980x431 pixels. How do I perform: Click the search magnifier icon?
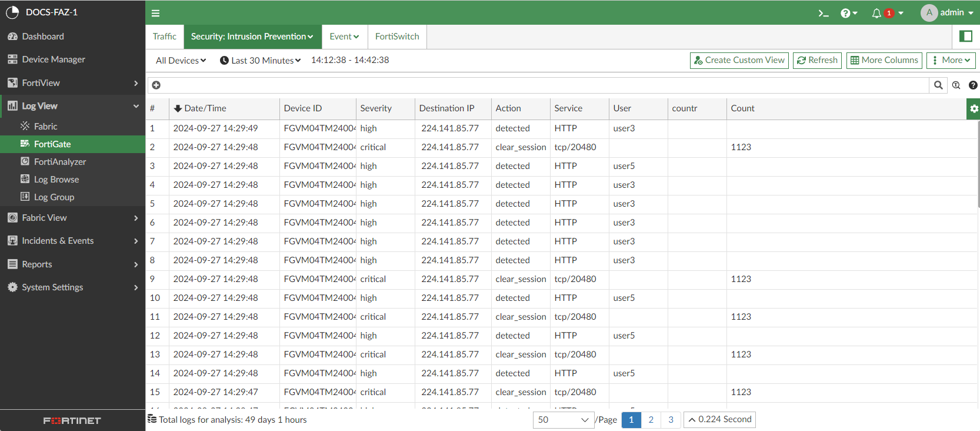tap(938, 85)
